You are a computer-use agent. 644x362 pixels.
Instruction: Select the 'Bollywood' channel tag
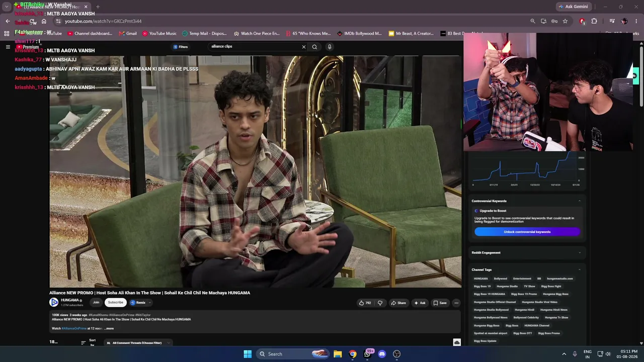pos(501,279)
